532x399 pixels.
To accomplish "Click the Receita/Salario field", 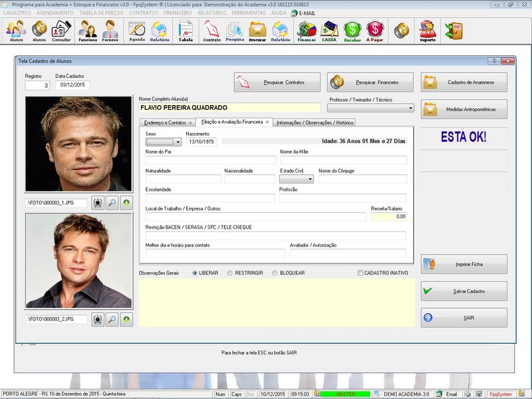I will point(389,217).
